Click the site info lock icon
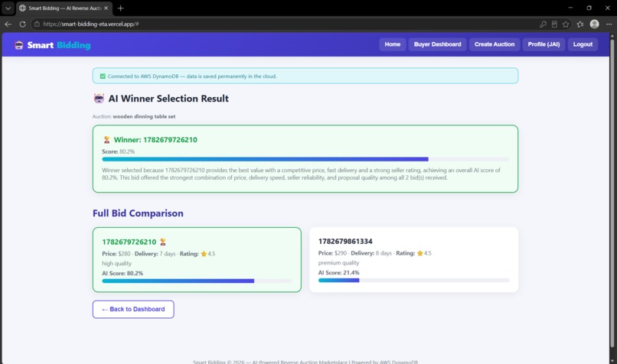Viewport: 617px width, 364px height. (x=37, y=24)
